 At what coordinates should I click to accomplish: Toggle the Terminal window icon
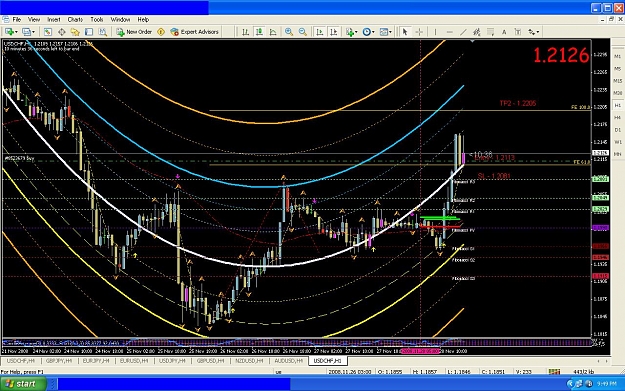coord(89,32)
